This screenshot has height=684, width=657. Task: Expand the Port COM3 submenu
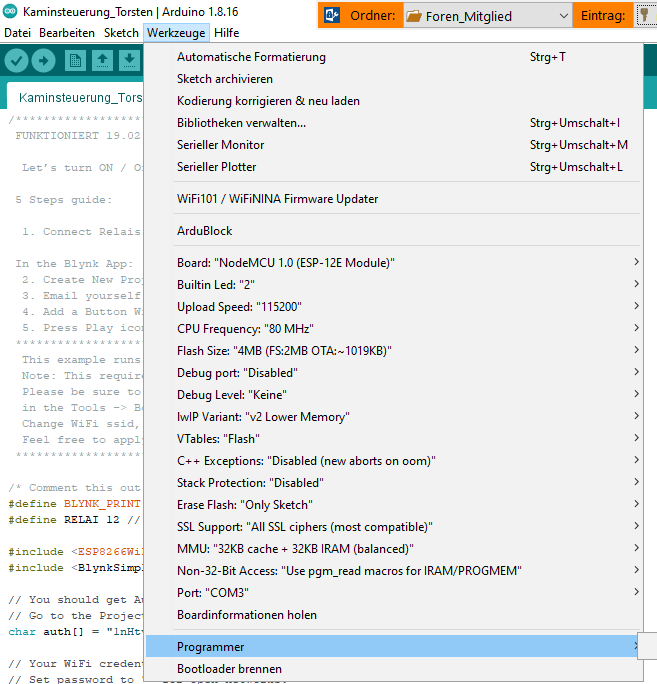click(393, 593)
